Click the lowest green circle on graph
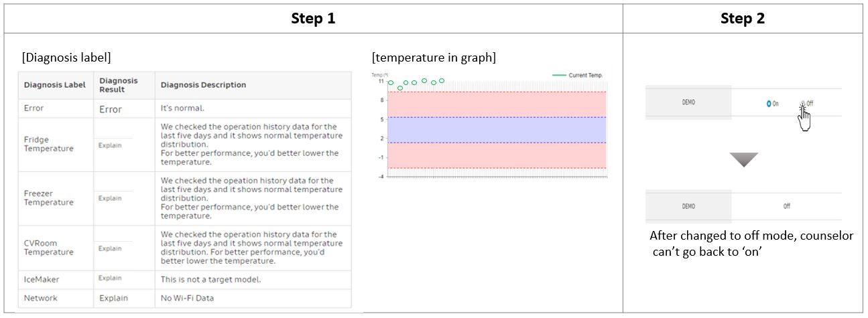The image size is (868, 318). click(400, 88)
